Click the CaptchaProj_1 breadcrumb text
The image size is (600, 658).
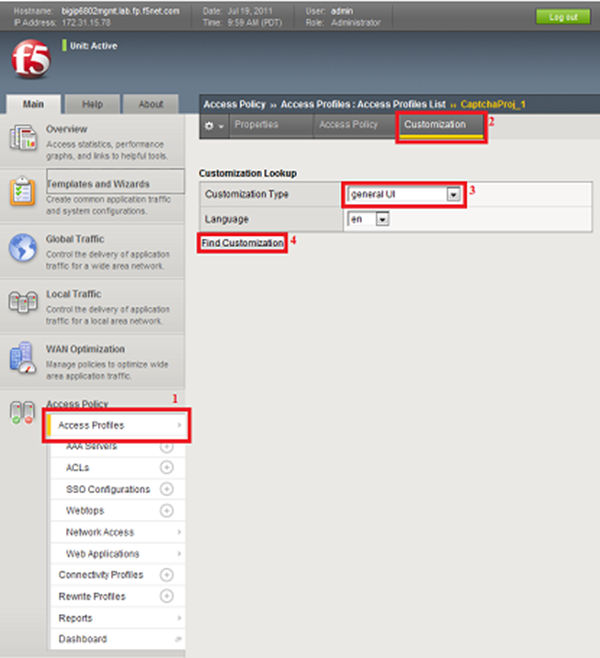point(493,104)
